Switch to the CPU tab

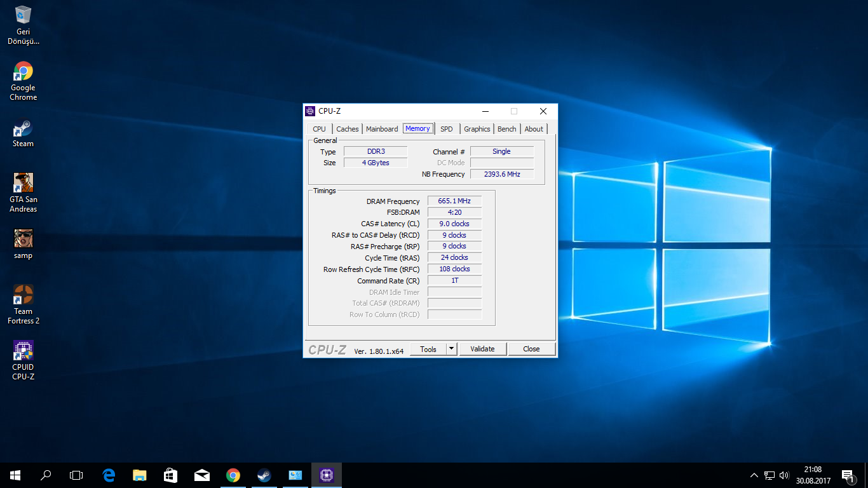[319, 129]
